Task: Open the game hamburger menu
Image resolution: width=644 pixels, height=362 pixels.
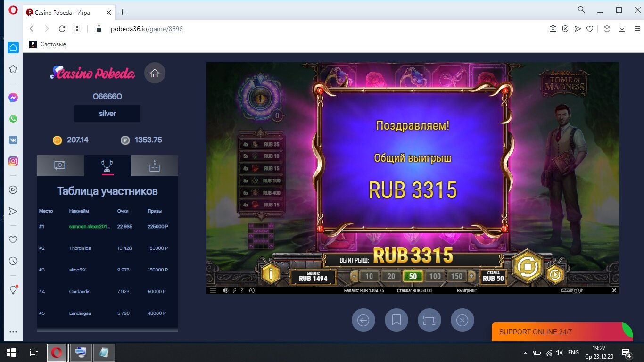Action: tap(213, 291)
